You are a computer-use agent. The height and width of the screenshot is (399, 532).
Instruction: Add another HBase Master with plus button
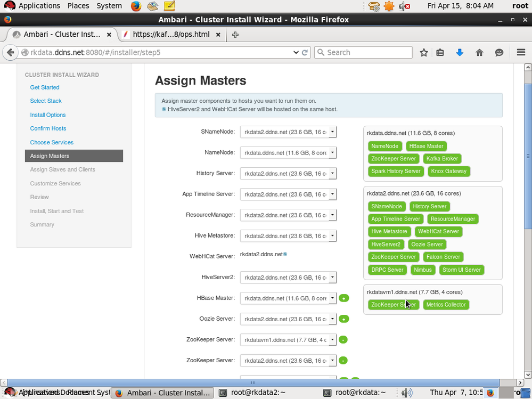tap(343, 298)
